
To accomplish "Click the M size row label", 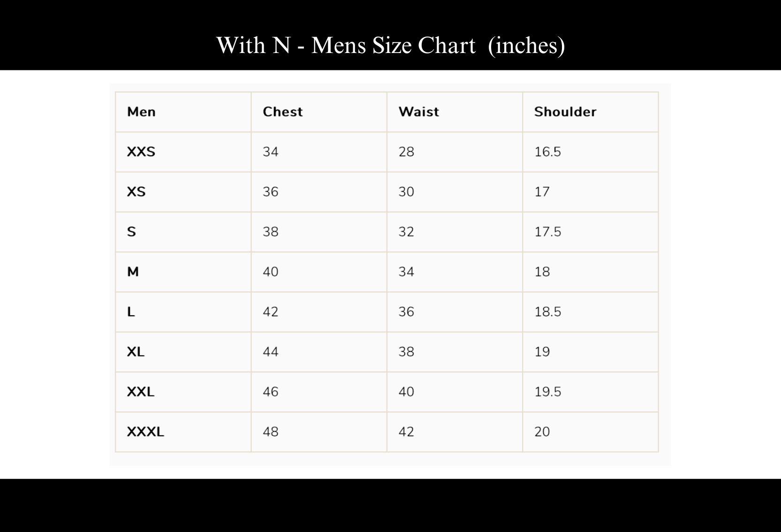I will click(133, 272).
